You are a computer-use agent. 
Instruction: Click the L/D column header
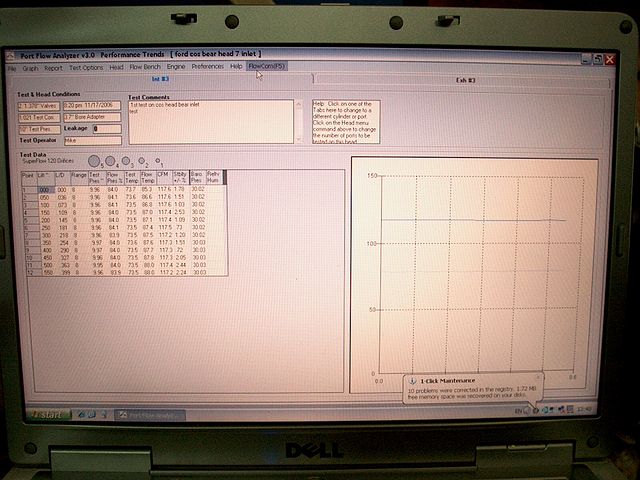pos(62,178)
